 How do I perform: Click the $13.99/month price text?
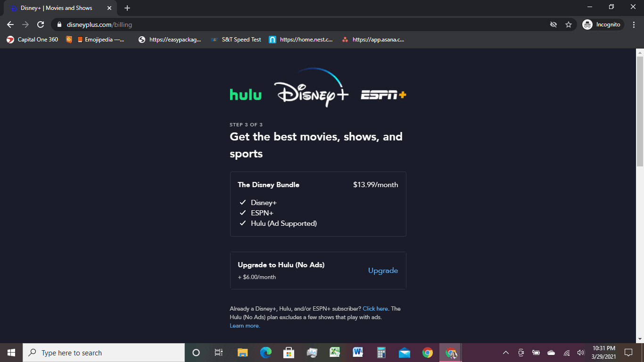[375, 185]
